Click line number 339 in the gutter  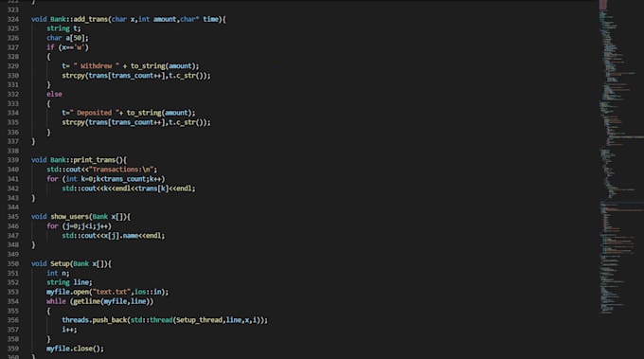[x=13, y=160]
